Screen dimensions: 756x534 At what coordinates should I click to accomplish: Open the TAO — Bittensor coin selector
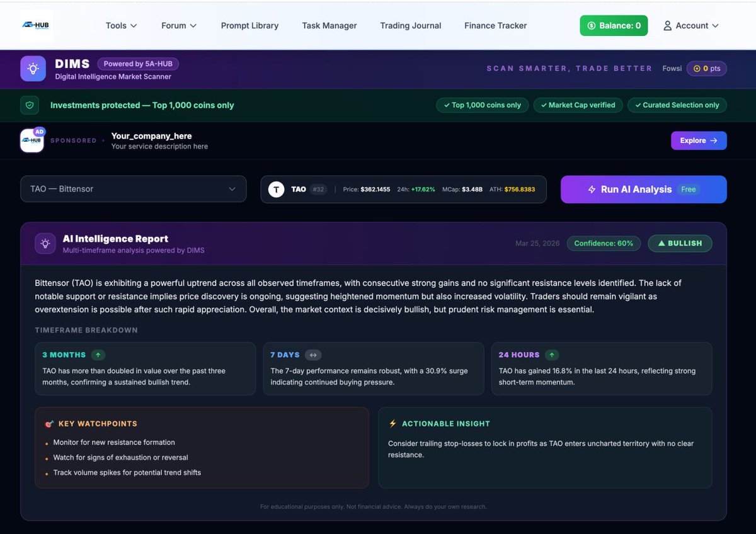tap(134, 189)
